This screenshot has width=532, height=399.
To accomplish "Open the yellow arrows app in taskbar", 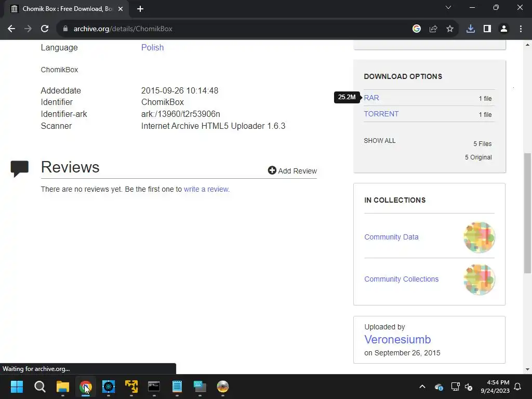I will pos(131,387).
